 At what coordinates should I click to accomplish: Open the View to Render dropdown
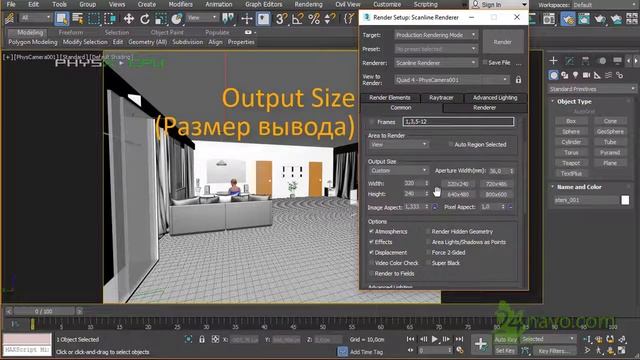point(452,80)
